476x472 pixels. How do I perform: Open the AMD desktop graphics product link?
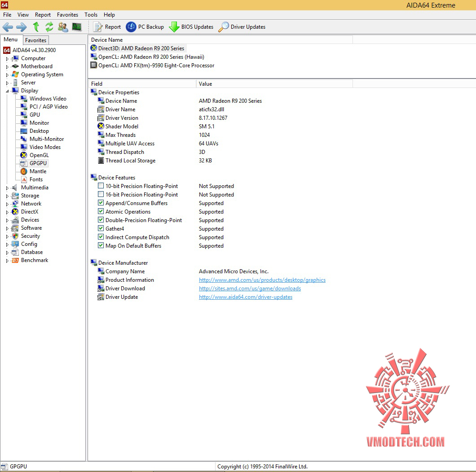pos(262,280)
